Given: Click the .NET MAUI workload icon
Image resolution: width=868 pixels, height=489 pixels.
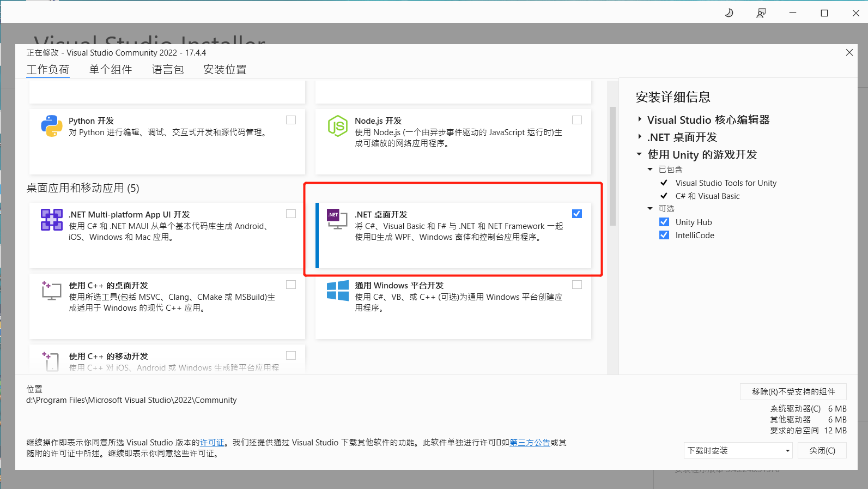Looking at the screenshot, I should tap(52, 220).
